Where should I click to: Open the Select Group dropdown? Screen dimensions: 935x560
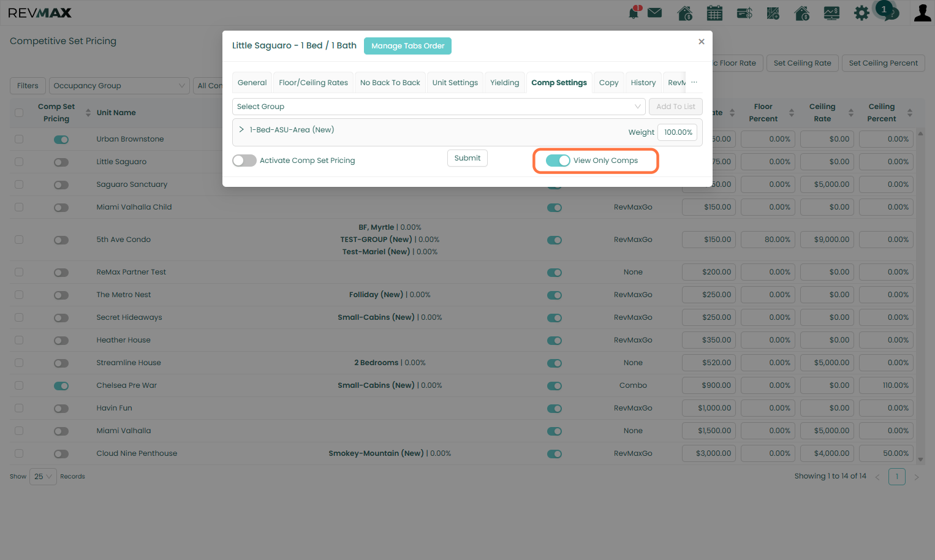pos(439,107)
